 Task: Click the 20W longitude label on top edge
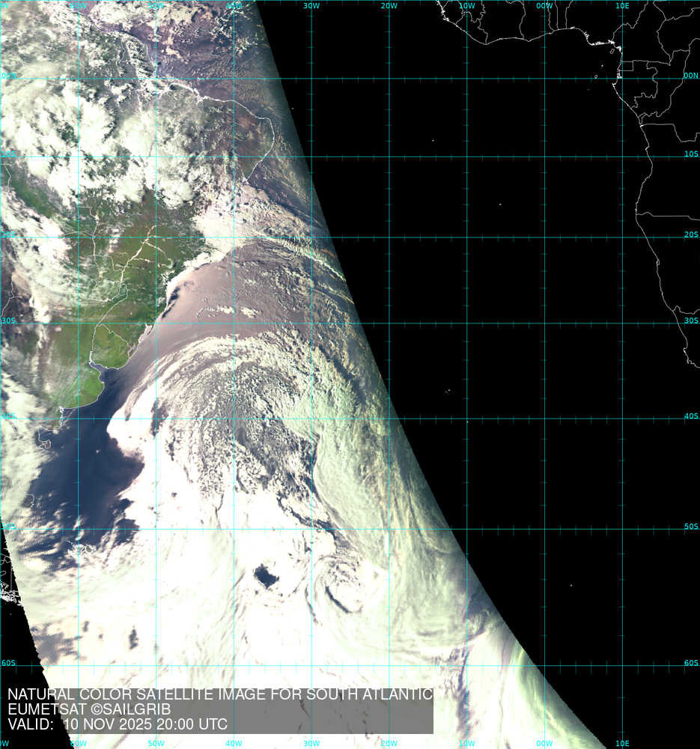[389, 6]
